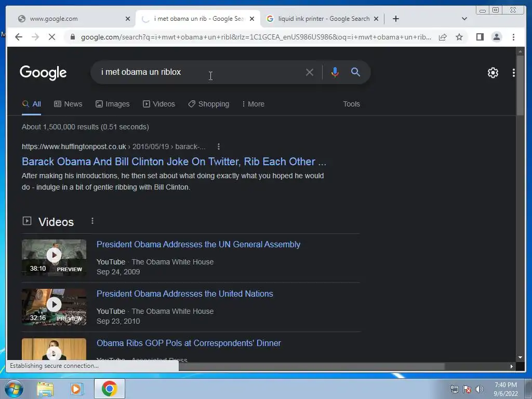Open the menu right of the settings gear
532x399 pixels.
point(513,73)
